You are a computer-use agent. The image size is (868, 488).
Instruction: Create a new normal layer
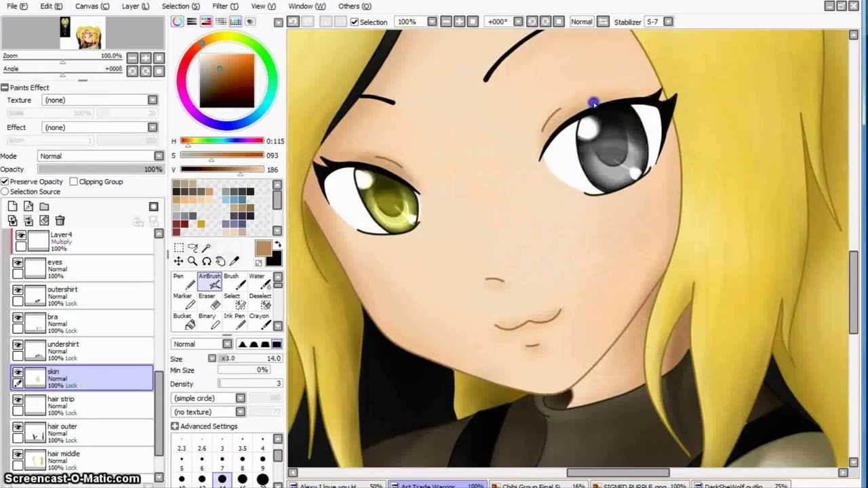(x=13, y=207)
